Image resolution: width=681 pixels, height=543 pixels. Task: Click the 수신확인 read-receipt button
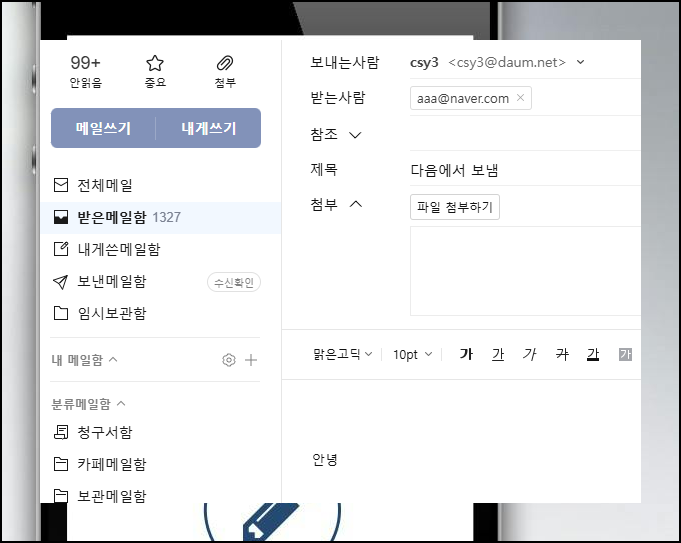(234, 283)
